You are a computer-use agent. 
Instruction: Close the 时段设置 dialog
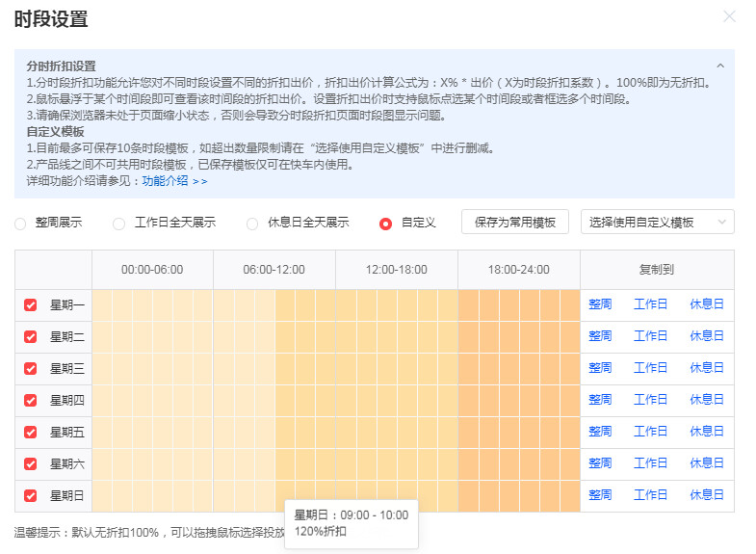(729, 16)
